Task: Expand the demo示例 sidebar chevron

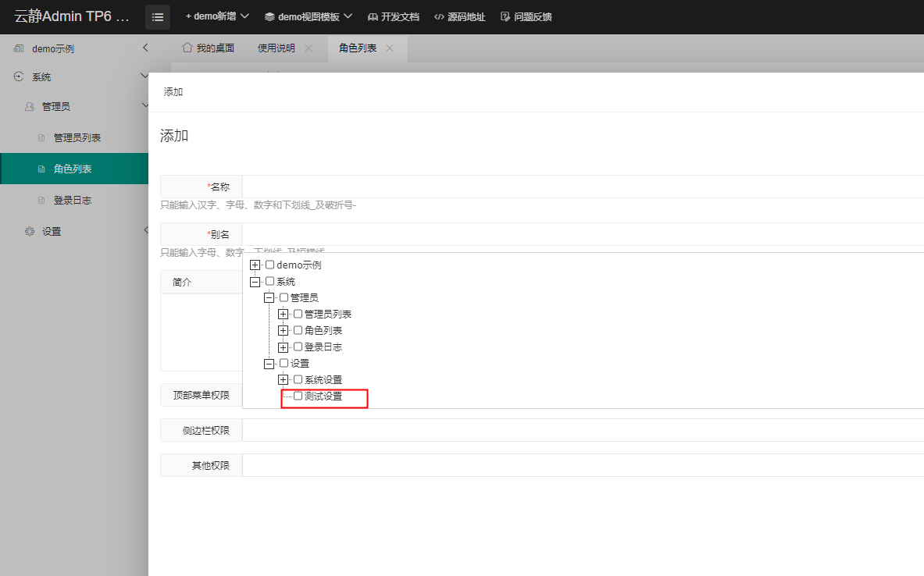Action: (145, 48)
